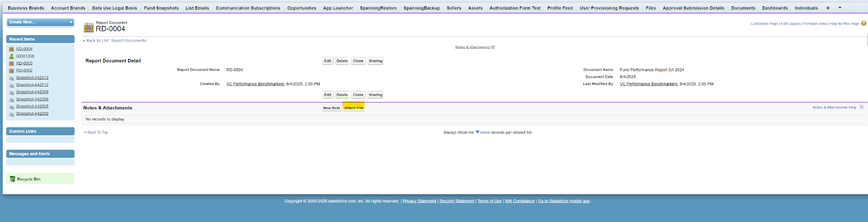Click the icon beside Snapshot-442513
The width and height of the screenshot is (868, 222).
(x=11, y=78)
